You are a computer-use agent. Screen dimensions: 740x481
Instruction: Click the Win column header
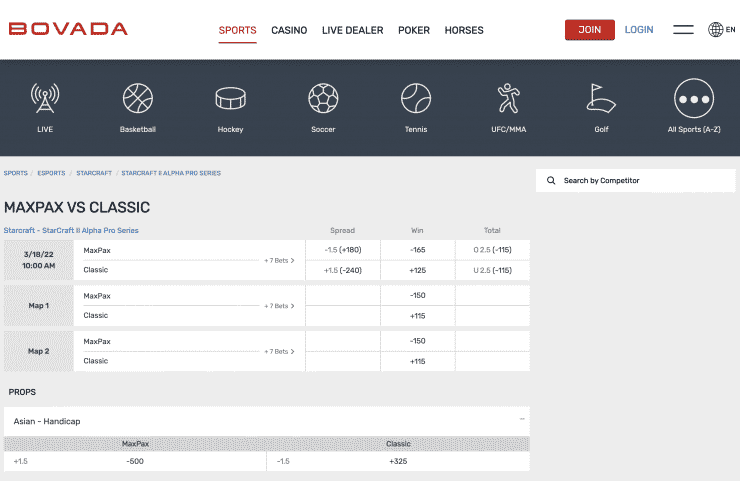[417, 230]
